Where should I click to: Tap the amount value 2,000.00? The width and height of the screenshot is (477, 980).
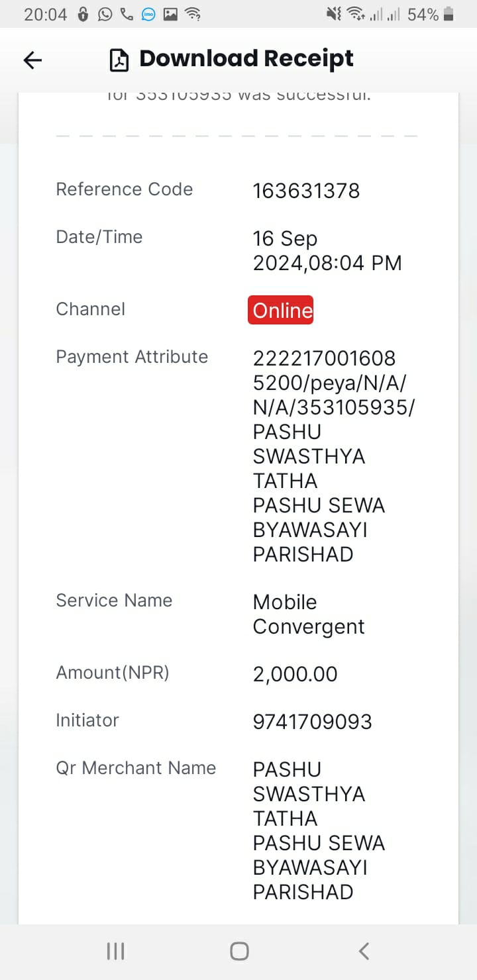(295, 674)
